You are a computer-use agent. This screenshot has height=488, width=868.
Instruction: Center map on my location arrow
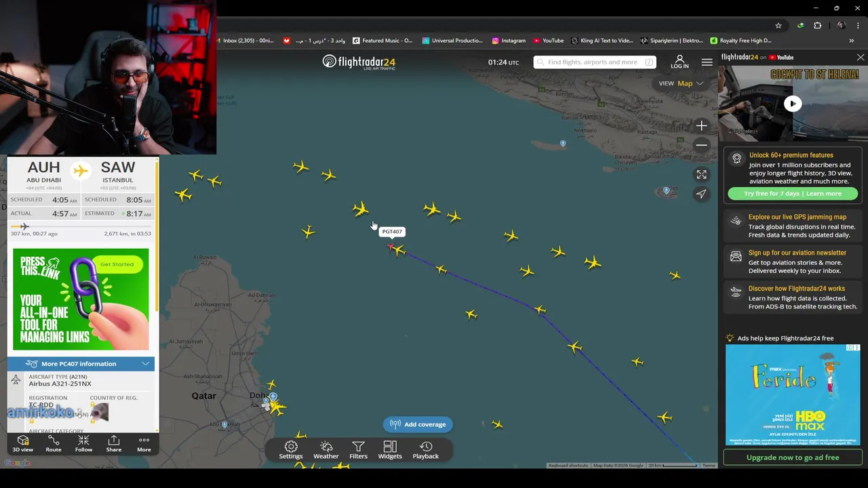point(701,194)
